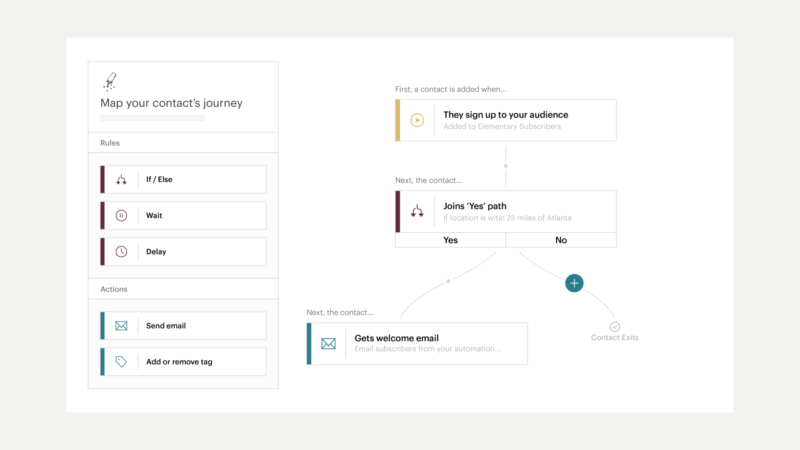Click the Wait pause icon
The width and height of the screenshot is (800, 450).
click(x=121, y=215)
